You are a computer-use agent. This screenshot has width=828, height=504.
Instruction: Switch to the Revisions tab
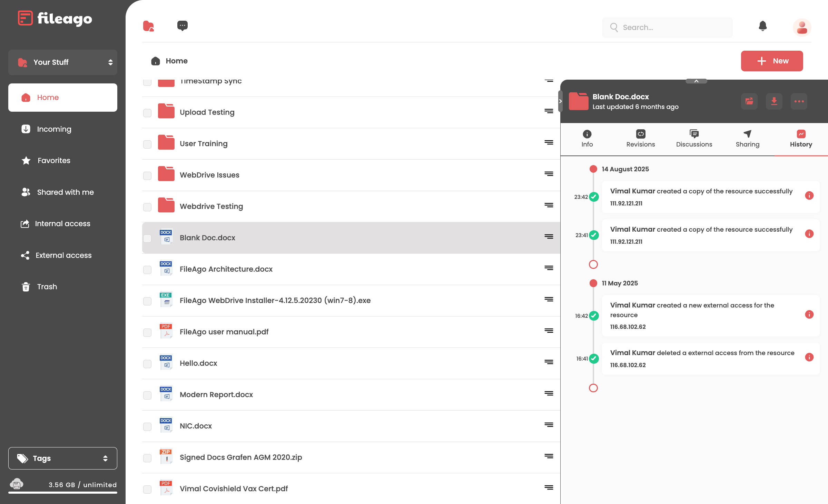(x=641, y=139)
